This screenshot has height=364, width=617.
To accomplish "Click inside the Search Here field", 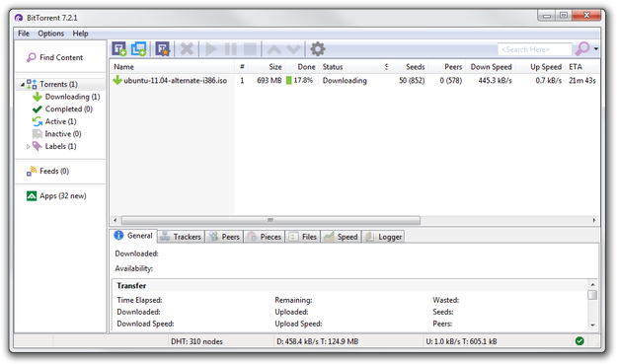I will click(x=535, y=49).
